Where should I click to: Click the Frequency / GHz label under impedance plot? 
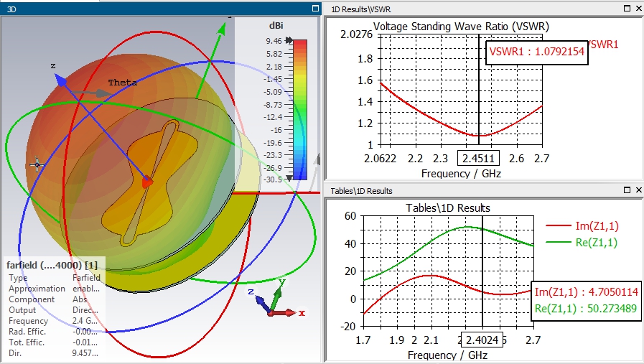(x=448, y=355)
